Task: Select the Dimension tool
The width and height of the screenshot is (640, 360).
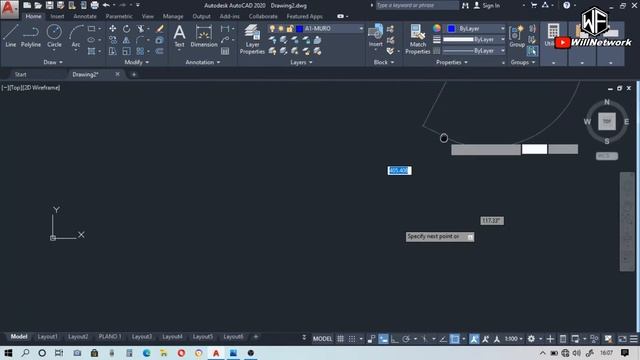Action: point(204,36)
